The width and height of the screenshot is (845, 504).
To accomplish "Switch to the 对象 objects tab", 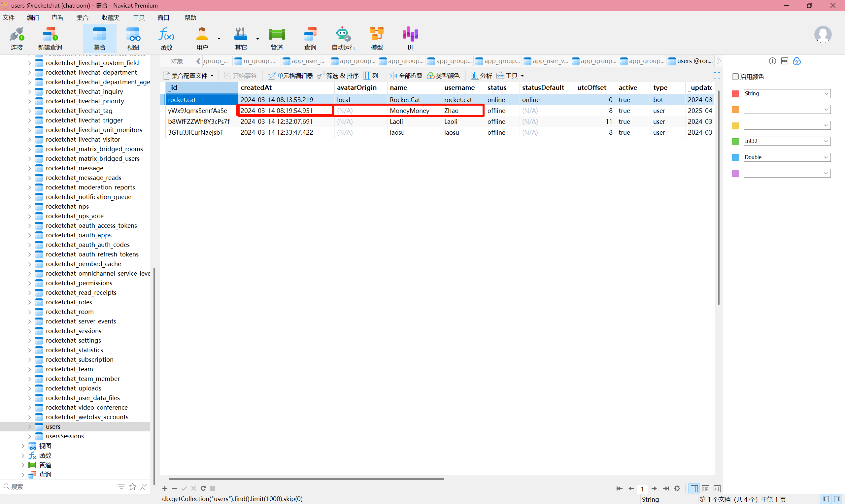I will click(x=177, y=61).
